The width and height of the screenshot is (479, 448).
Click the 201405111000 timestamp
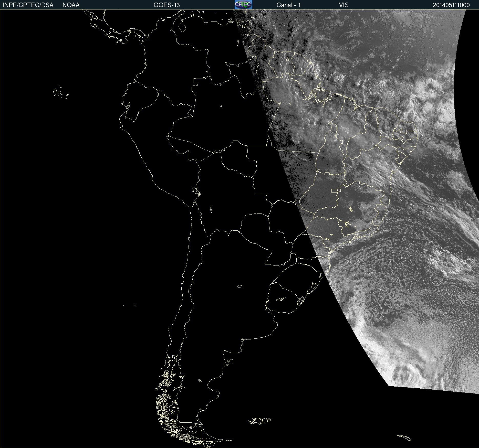[451, 5]
